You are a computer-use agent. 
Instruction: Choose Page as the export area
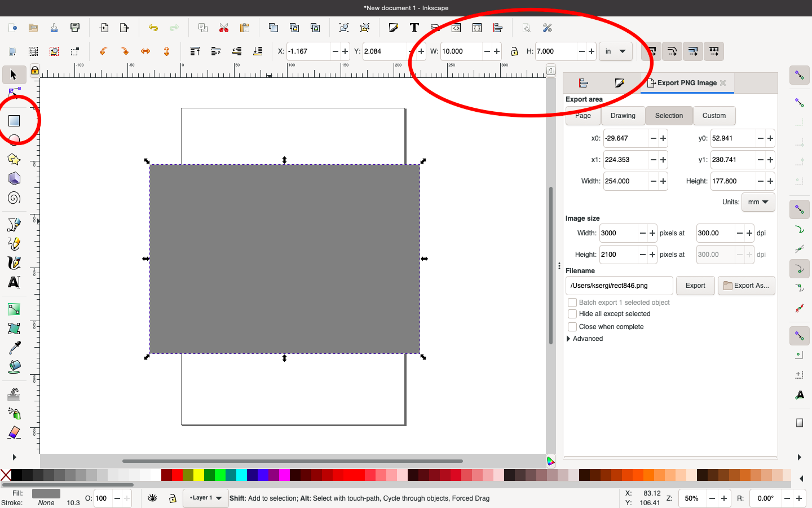[x=582, y=116]
